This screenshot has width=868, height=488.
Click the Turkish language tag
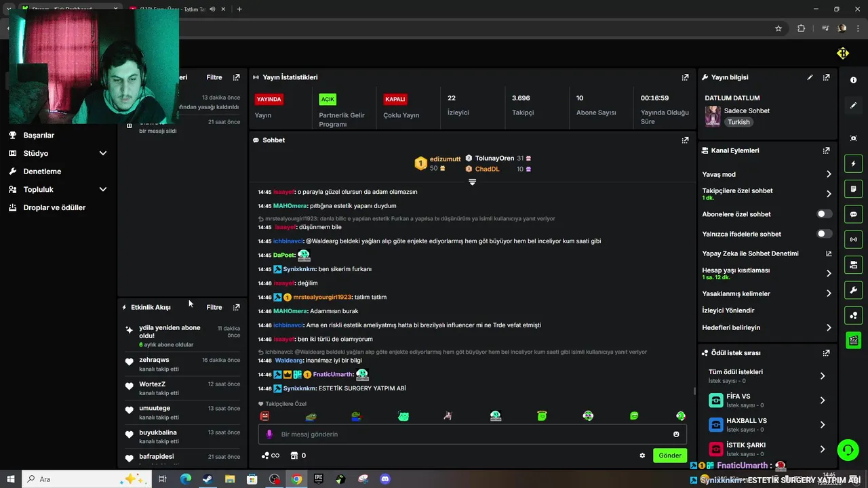(x=738, y=122)
